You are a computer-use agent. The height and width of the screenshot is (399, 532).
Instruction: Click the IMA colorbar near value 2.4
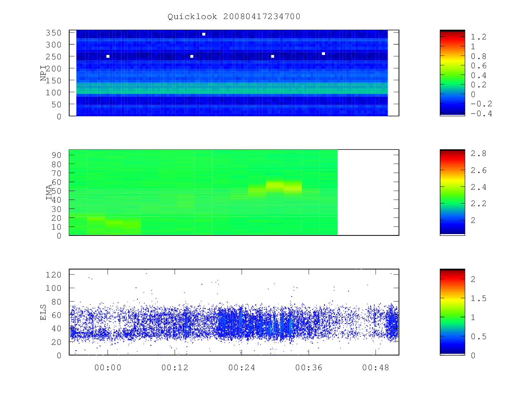(x=452, y=187)
